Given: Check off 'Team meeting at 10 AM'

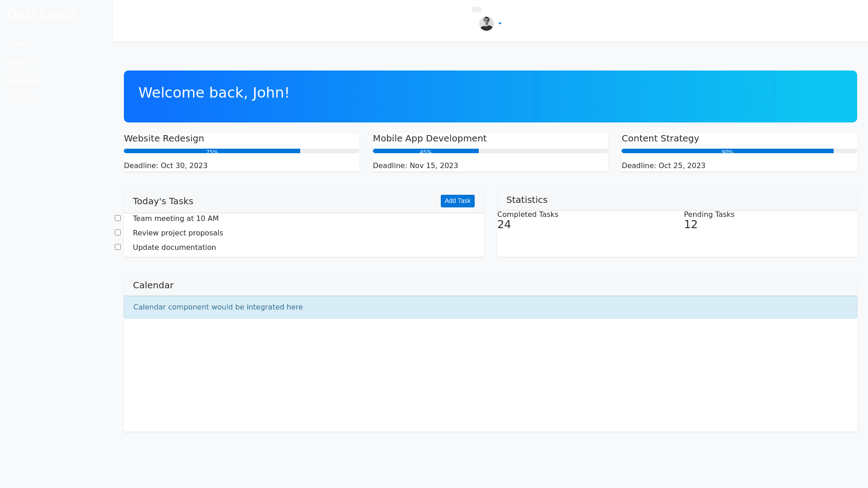Looking at the screenshot, I should [x=118, y=218].
